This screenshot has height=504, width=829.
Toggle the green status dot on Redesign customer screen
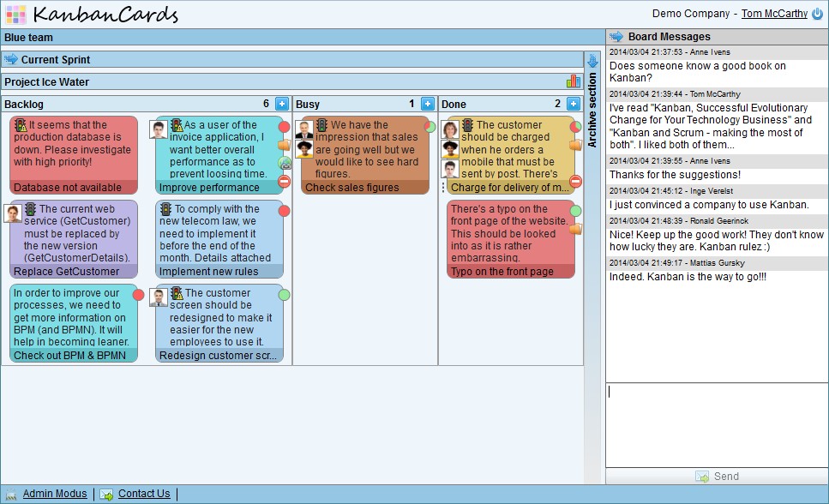(x=285, y=295)
